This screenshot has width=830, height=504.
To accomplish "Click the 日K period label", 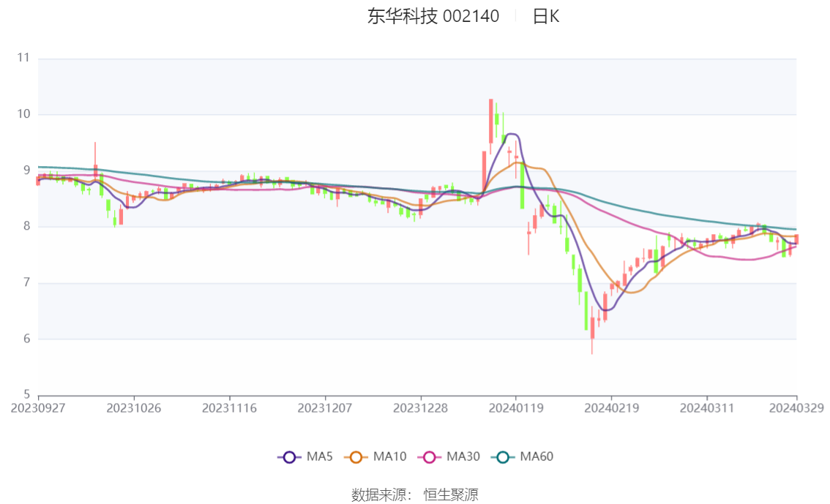I will [x=546, y=16].
